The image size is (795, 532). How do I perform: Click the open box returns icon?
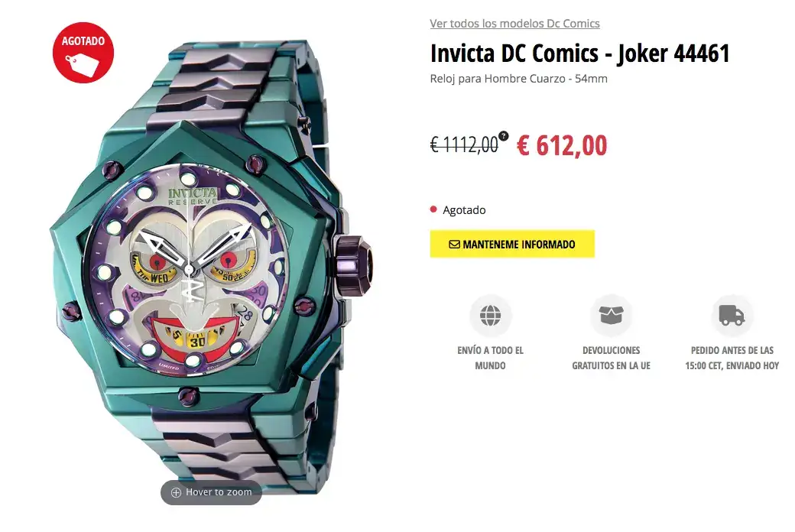(x=611, y=316)
